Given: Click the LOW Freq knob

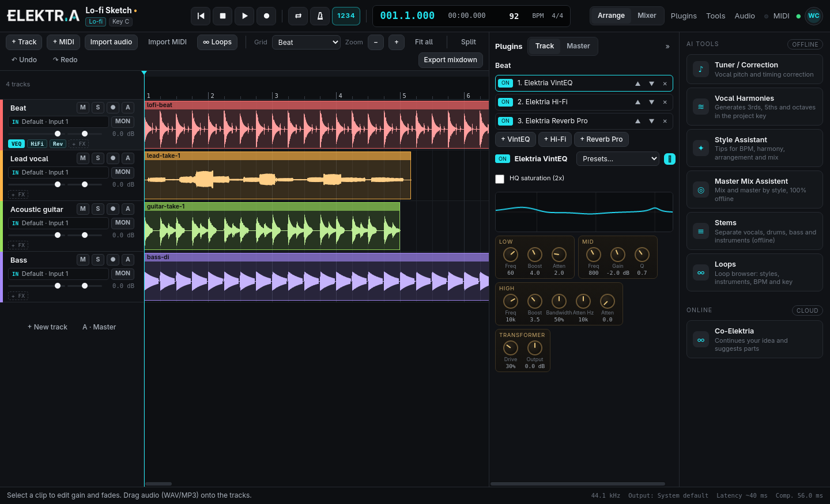Looking at the screenshot, I should tap(511, 255).
